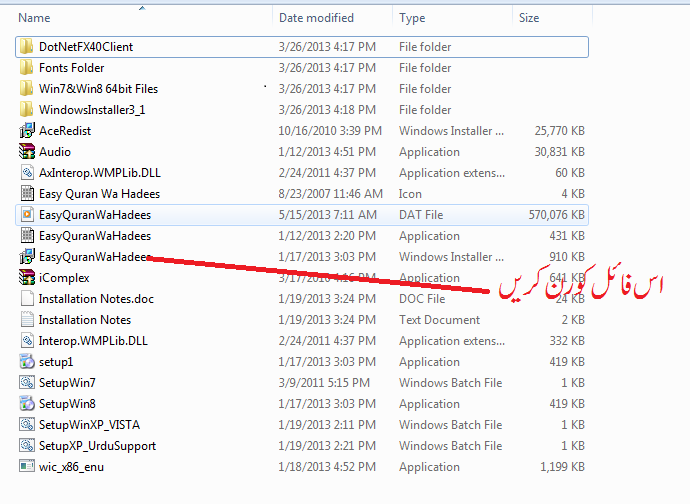This screenshot has width=690, height=504.
Task: Click the DotNetFX40Client folder icon
Action: pyautogui.click(x=26, y=47)
